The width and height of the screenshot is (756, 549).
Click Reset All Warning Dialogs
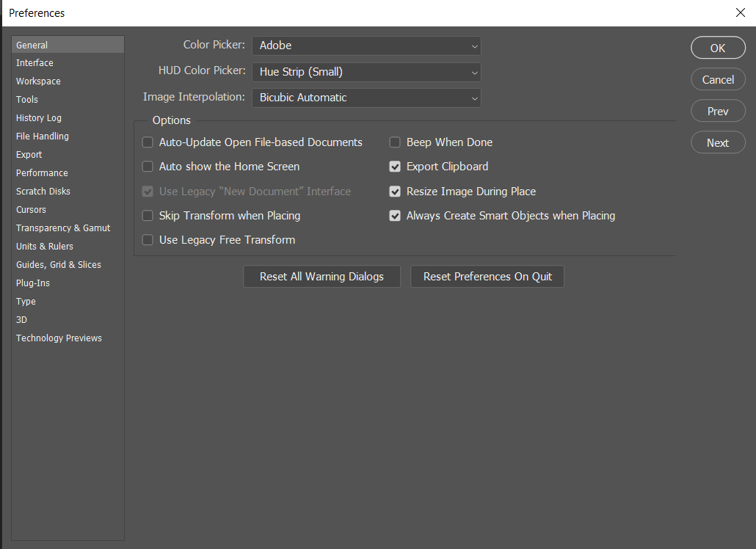point(321,277)
